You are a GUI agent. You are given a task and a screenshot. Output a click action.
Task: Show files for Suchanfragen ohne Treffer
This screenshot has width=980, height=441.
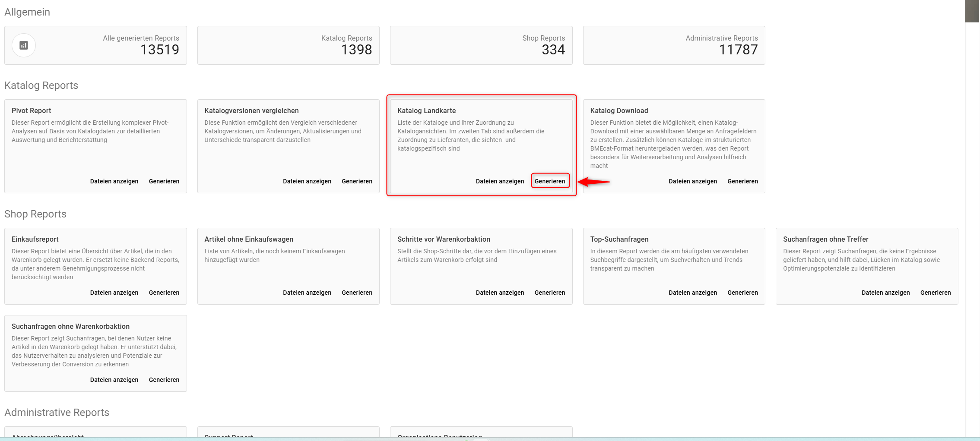pyautogui.click(x=885, y=293)
